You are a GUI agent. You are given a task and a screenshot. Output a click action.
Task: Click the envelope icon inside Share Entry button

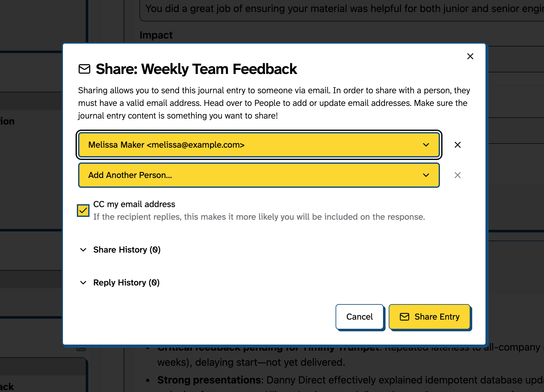coord(405,316)
